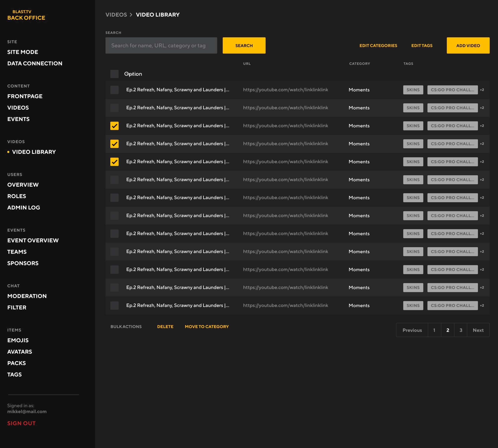Image resolution: width=498 pixels, height=448 pixels.
Task: Click the yellow Search button
Action: [x=244, y=45]
